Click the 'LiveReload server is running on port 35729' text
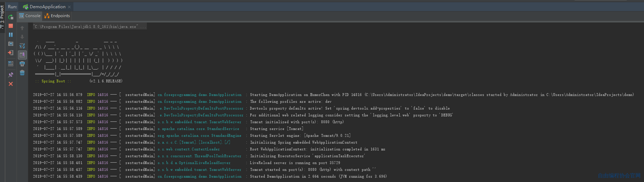This screenshot has height=182, width=644. click(295, 163)
